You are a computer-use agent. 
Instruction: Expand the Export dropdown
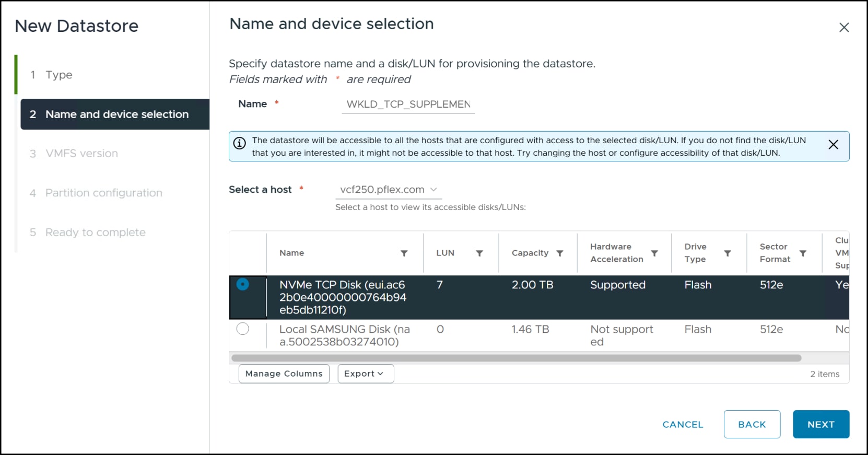366,374
